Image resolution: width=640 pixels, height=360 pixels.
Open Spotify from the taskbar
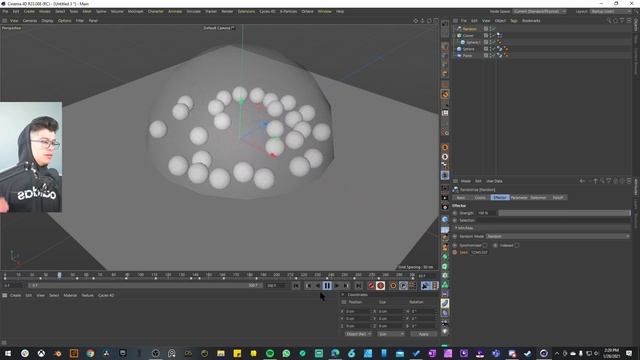[x=270, y=353]
